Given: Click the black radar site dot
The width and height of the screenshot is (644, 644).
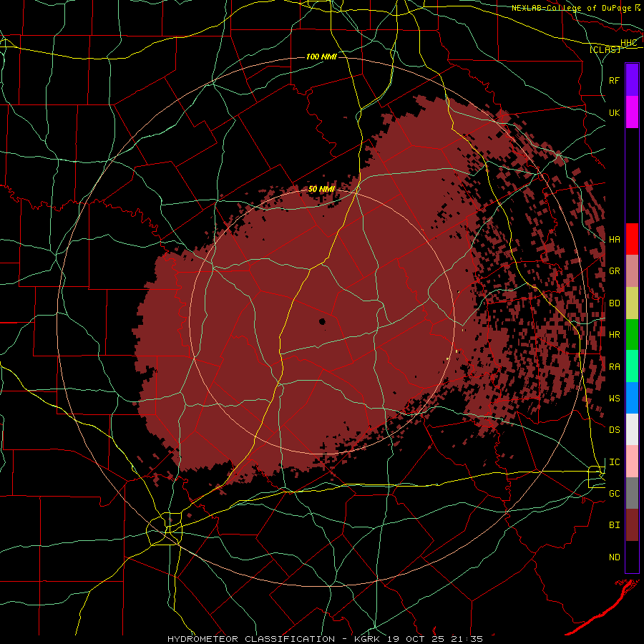Looking at the screenshot, I should coord(322,321).
